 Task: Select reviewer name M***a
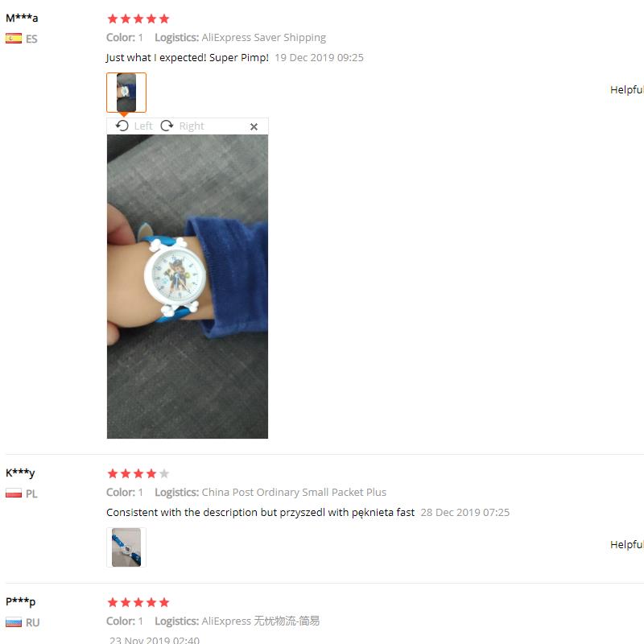22,18
